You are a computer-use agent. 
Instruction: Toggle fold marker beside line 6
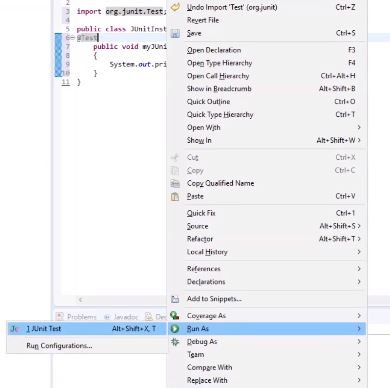[x=73, y=38]
